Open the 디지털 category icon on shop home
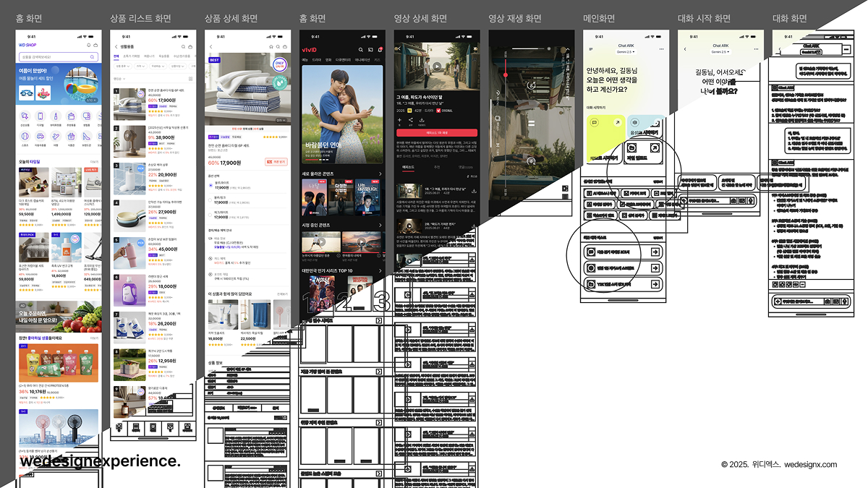 (x=41, y=116)
